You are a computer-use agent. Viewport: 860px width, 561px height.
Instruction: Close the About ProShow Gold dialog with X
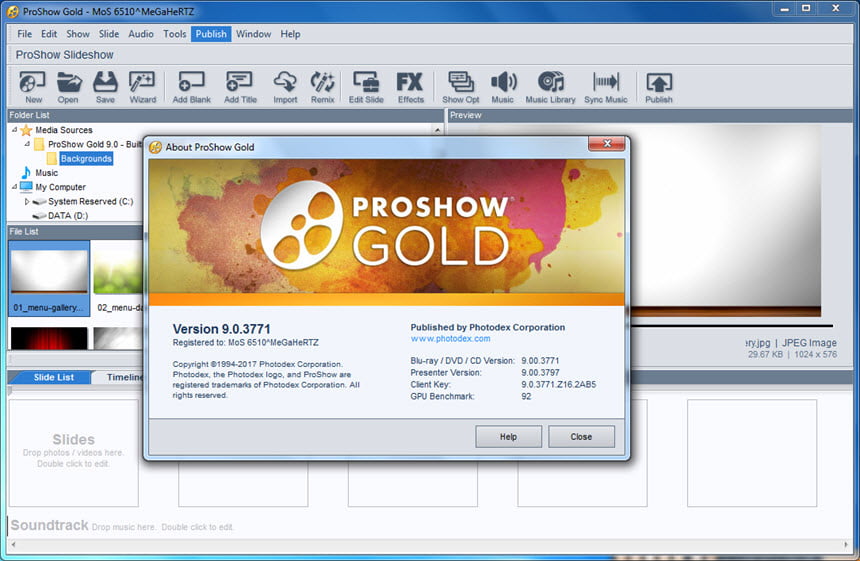[607, 144]
